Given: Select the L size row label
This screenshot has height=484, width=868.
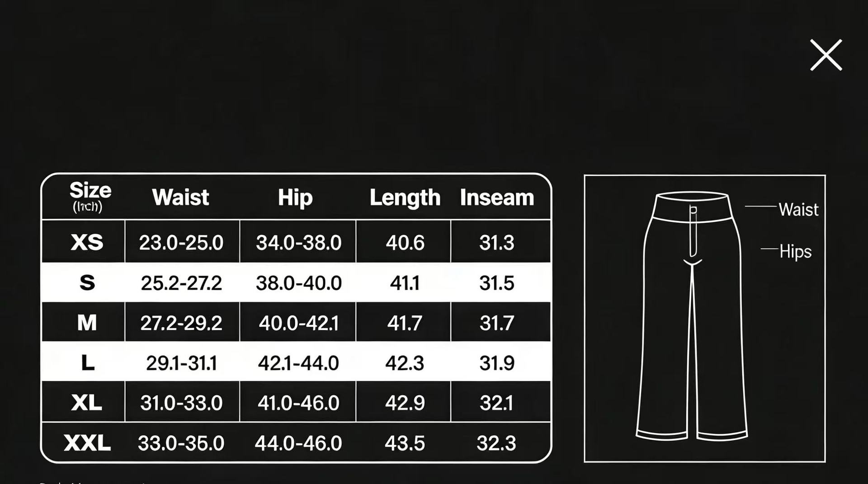Looking at the screenshot, I should pyautogui.click(x=88, y=363).
